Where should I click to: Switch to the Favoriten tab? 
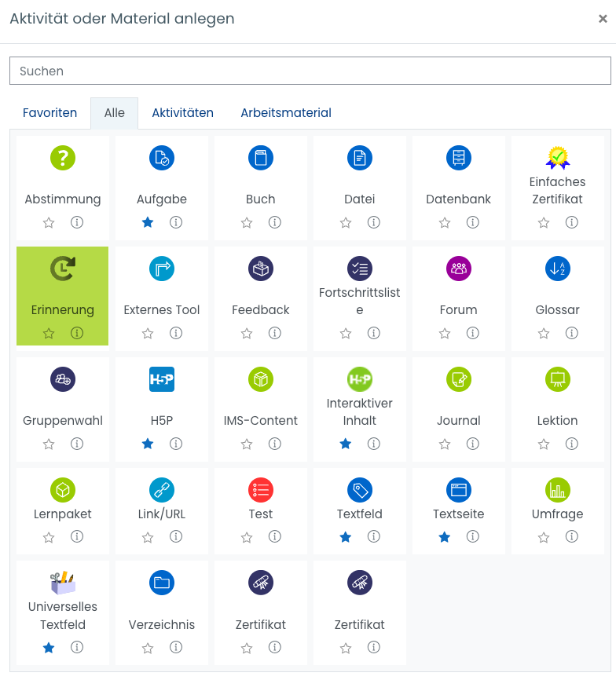50,113
